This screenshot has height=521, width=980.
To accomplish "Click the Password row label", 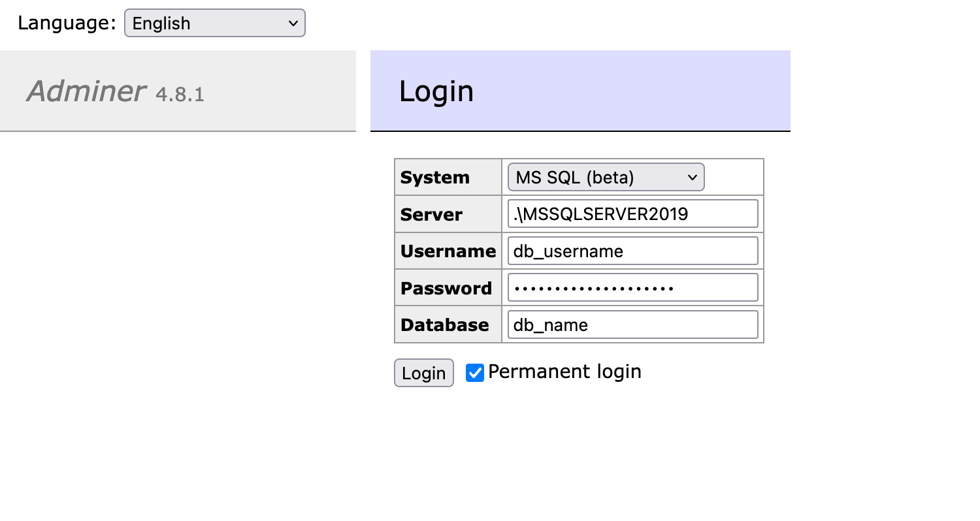I will [x=446, y=288].
